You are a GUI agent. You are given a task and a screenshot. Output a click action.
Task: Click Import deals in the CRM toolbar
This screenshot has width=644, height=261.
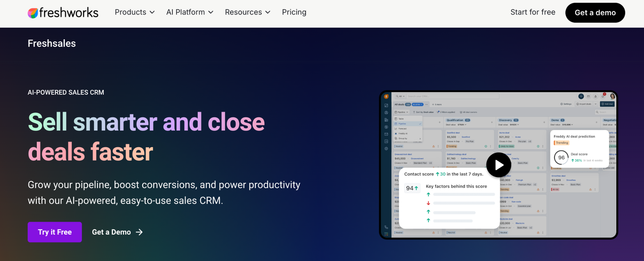(584, 104)
